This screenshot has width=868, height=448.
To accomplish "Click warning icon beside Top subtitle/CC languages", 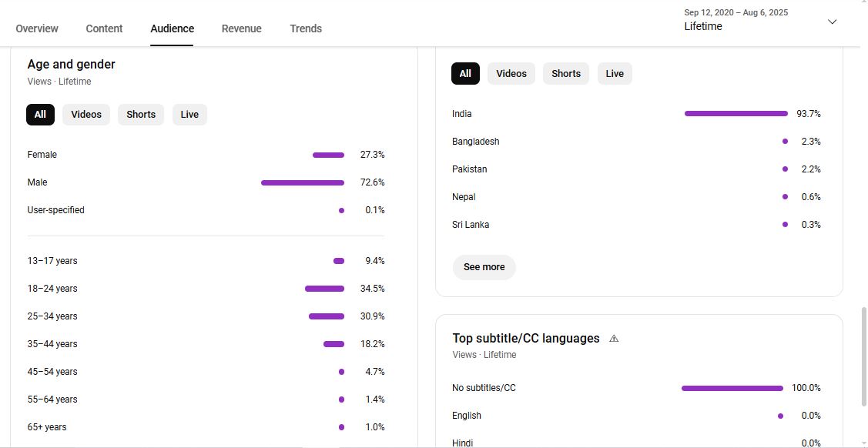I will [614, 339].
